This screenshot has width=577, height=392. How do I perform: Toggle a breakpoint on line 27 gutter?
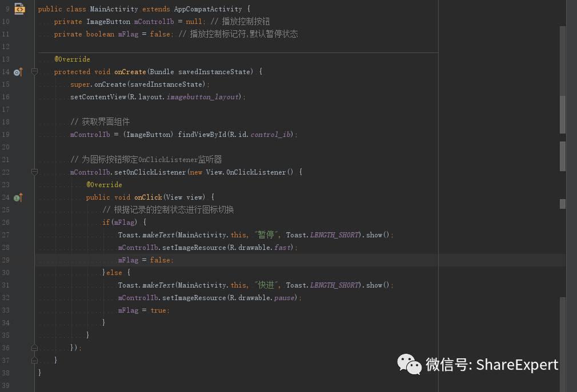pos(25,235)
